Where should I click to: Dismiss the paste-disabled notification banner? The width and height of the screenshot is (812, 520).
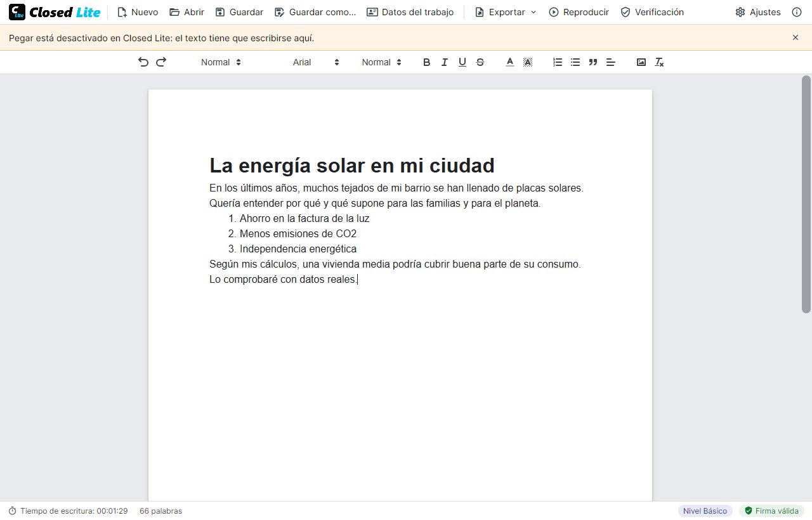click(x=796, y=37)
